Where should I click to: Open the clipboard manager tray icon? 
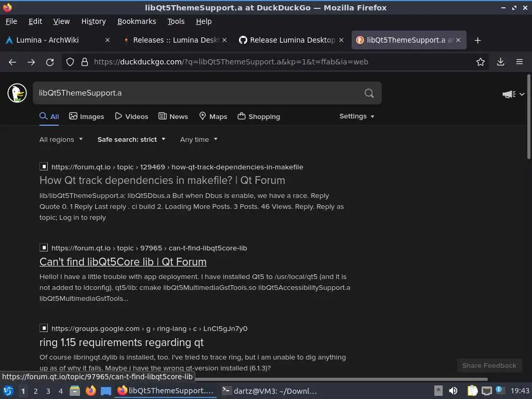click(x=472, y=391)
